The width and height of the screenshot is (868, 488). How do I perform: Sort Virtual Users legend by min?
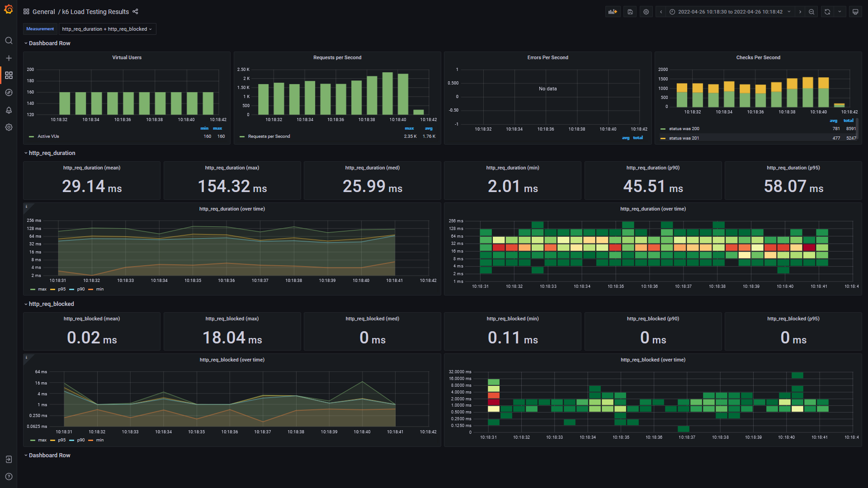204,128
